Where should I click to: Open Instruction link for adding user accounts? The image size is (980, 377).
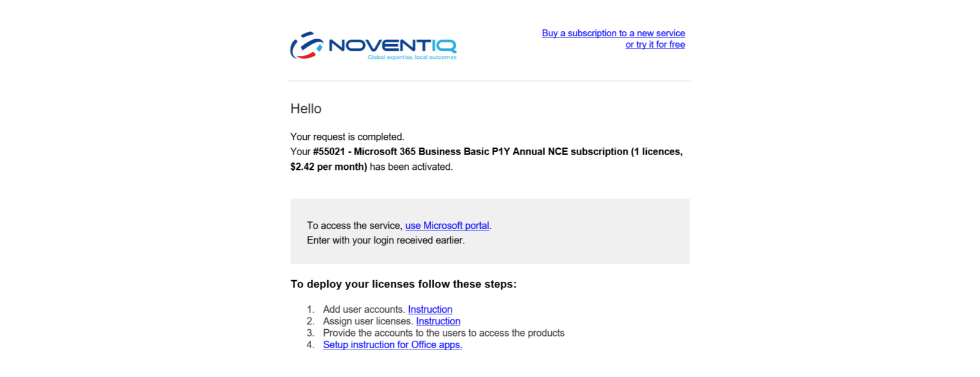click(x=430, y=310)
